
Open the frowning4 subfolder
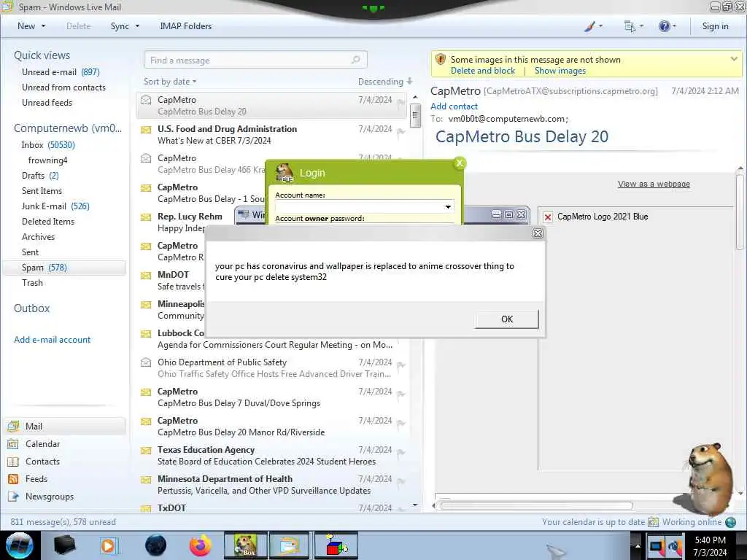click(x=47, y=160)
